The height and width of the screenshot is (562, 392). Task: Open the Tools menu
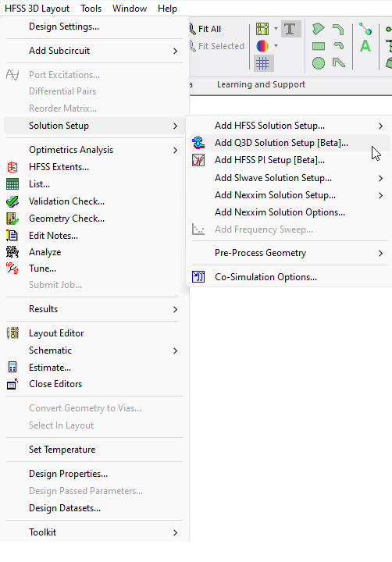click(91, 9)
